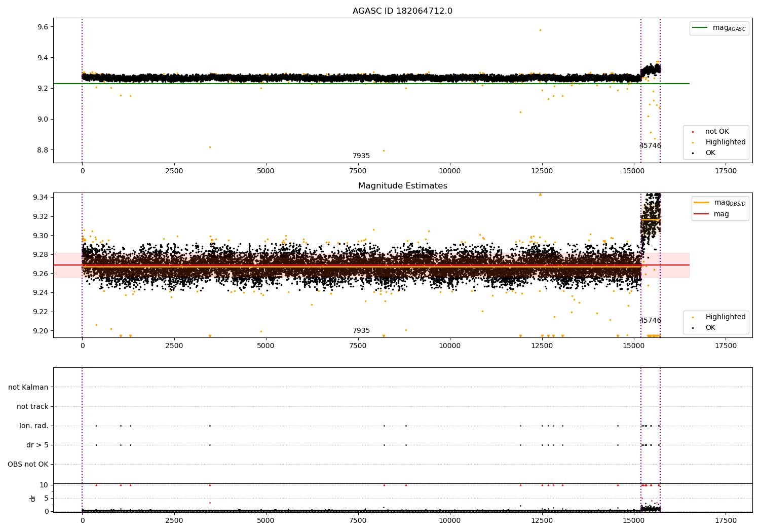
Task: Click x-axis tick '12500' under Magnitude Estimates plot
Action: (x=542, y=346)
